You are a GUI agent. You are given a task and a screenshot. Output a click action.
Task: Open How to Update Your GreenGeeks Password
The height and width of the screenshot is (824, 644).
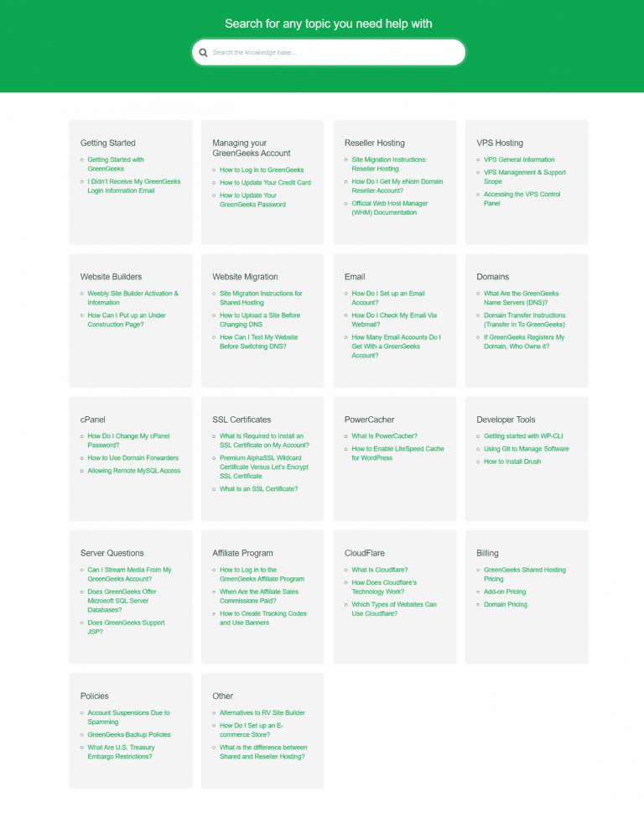[252, 200]
